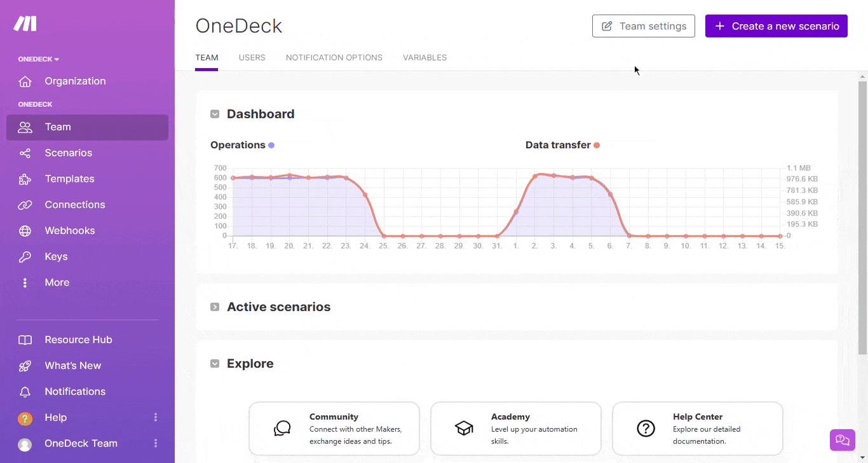Image resolution: width=868 pixels, height=463 pixels.
Task: Open the Community card
Action: point(334,429)
